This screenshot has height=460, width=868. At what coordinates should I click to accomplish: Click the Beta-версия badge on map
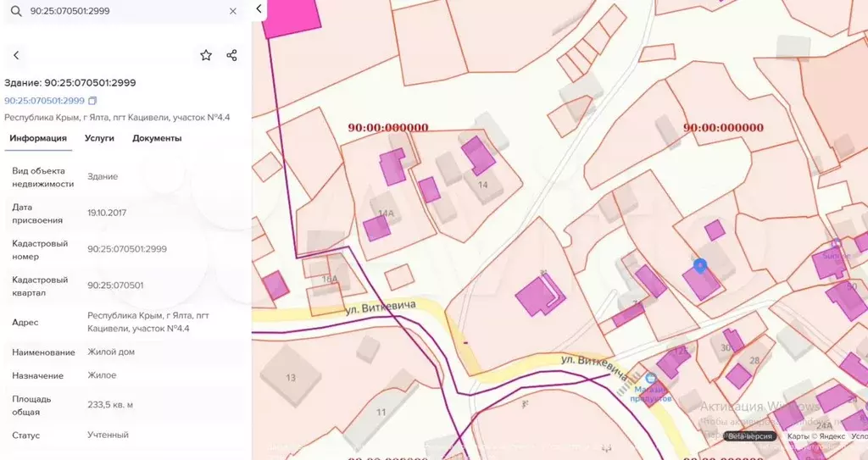(750, 436)
